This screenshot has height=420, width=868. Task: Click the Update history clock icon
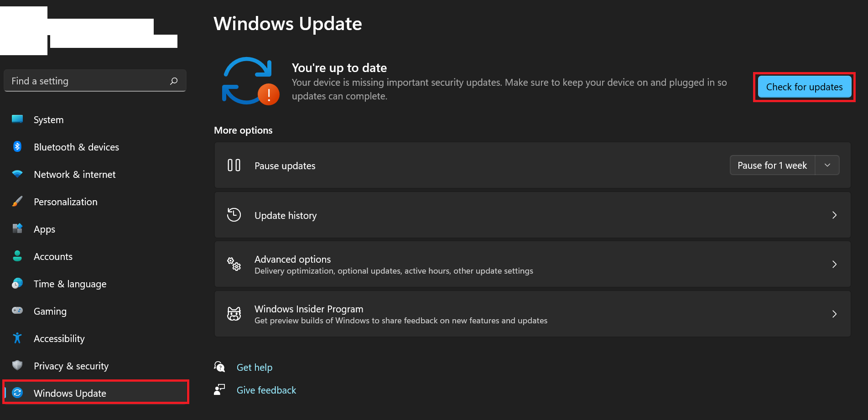pos(234,215)
